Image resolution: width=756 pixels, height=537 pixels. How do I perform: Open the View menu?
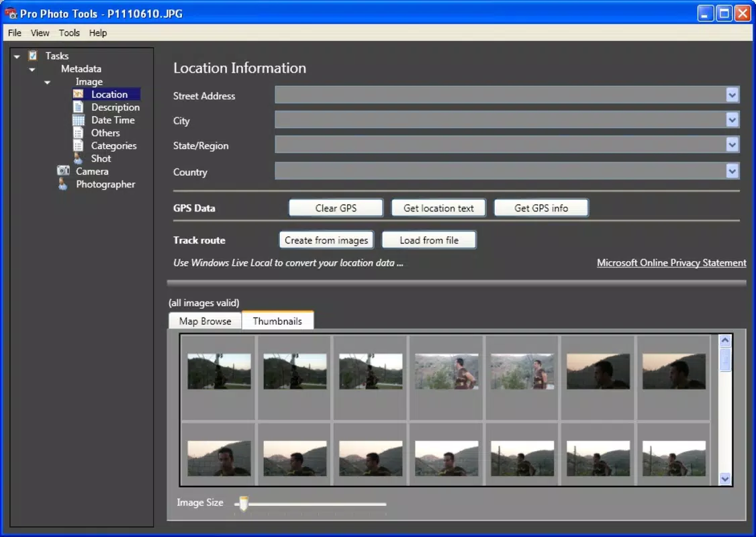[x=40, y=33]
